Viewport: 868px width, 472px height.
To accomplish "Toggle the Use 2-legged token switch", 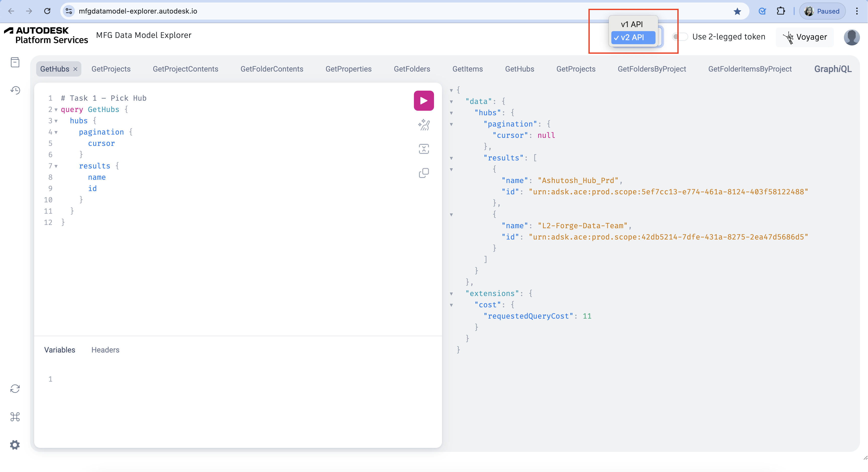I will tap(680, 37).
